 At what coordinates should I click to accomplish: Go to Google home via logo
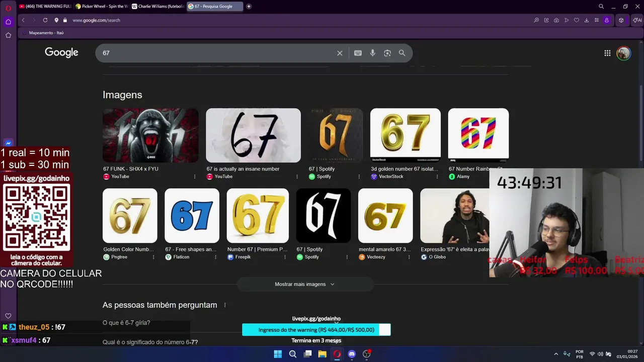point(61,52)
